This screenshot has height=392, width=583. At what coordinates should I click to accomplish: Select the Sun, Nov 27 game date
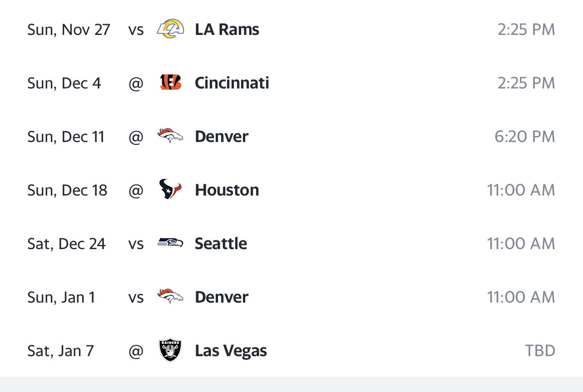tap(69, 30)
